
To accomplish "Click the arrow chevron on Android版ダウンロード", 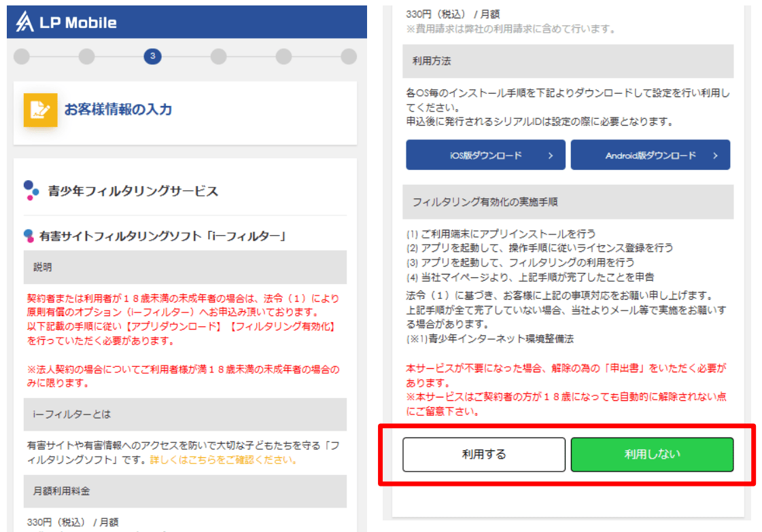I will [715, 156].
